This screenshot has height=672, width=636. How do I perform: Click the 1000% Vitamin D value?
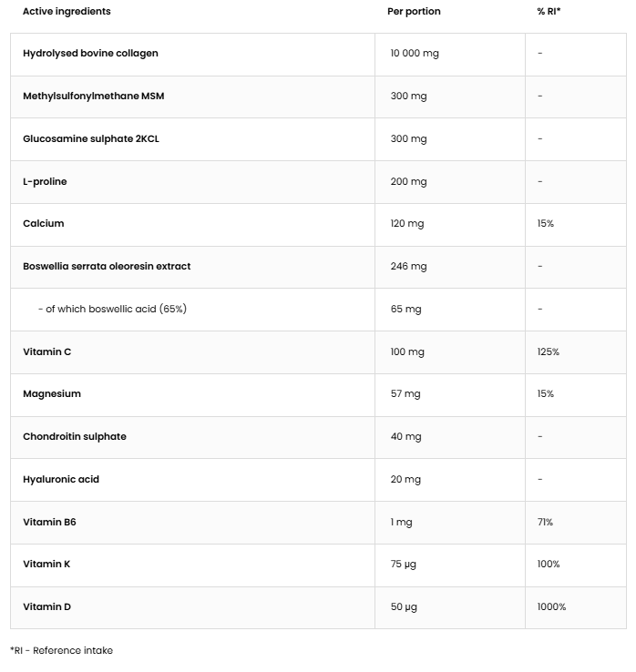(x=551, y=607)
